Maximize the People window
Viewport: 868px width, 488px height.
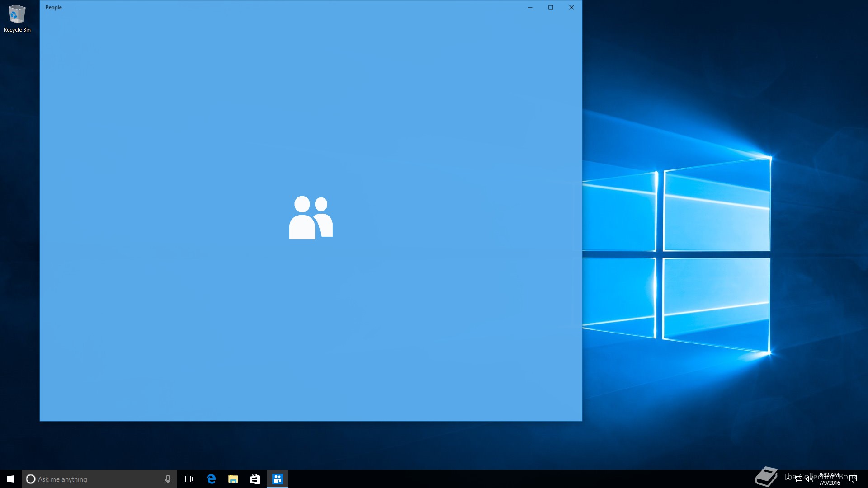[x=551, y=7]
